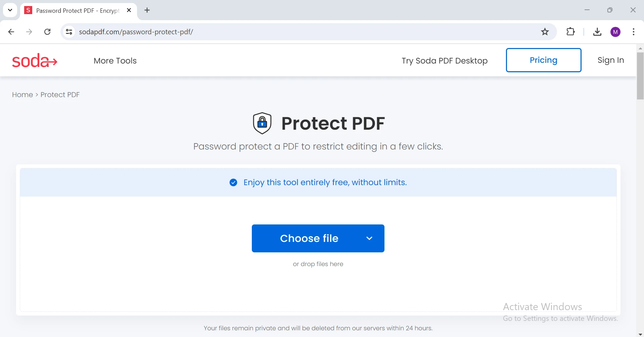Reload the current page
The image size is (644, 337).
coord(47,32)
